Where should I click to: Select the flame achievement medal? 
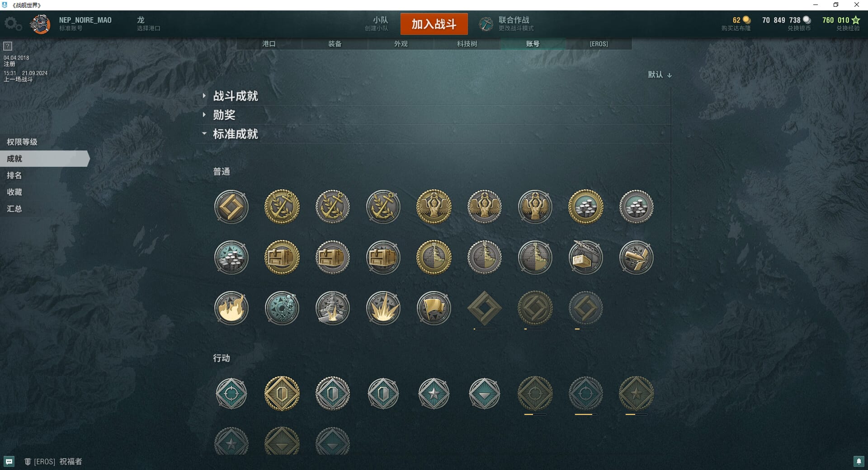(231, 308)
